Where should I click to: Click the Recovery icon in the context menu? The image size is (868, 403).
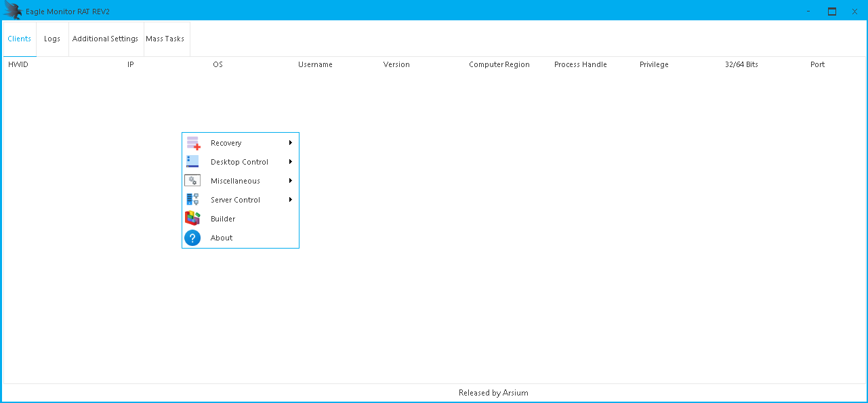pyautogui.click(x=193, y=143)
